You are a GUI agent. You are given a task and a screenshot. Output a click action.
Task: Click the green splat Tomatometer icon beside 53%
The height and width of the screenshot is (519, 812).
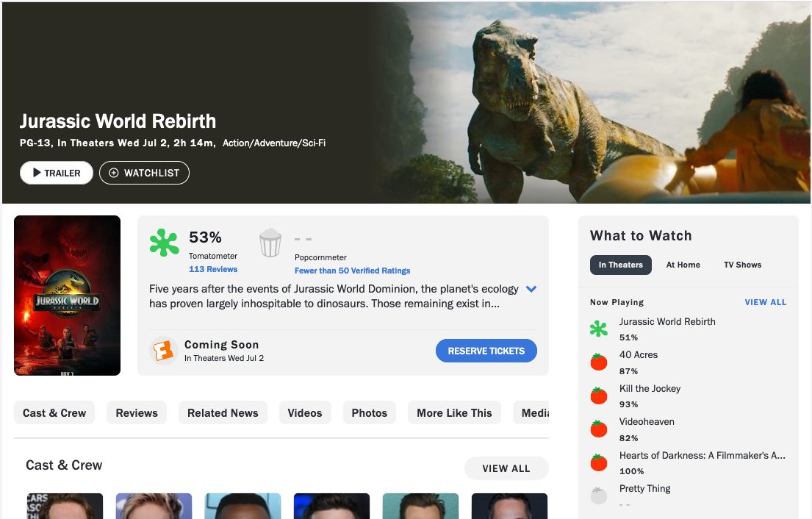pos(164,243)
